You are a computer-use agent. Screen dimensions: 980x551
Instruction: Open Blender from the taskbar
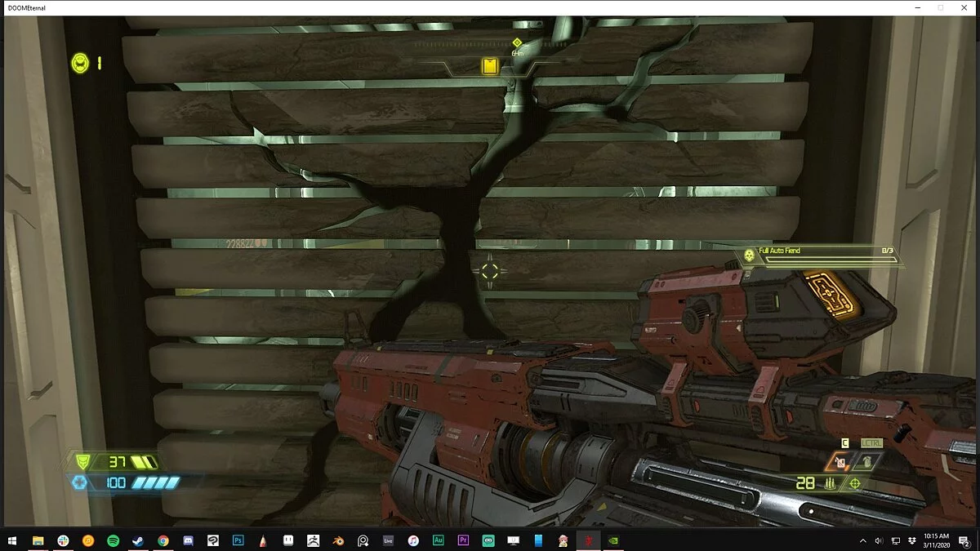click(338, 540)
